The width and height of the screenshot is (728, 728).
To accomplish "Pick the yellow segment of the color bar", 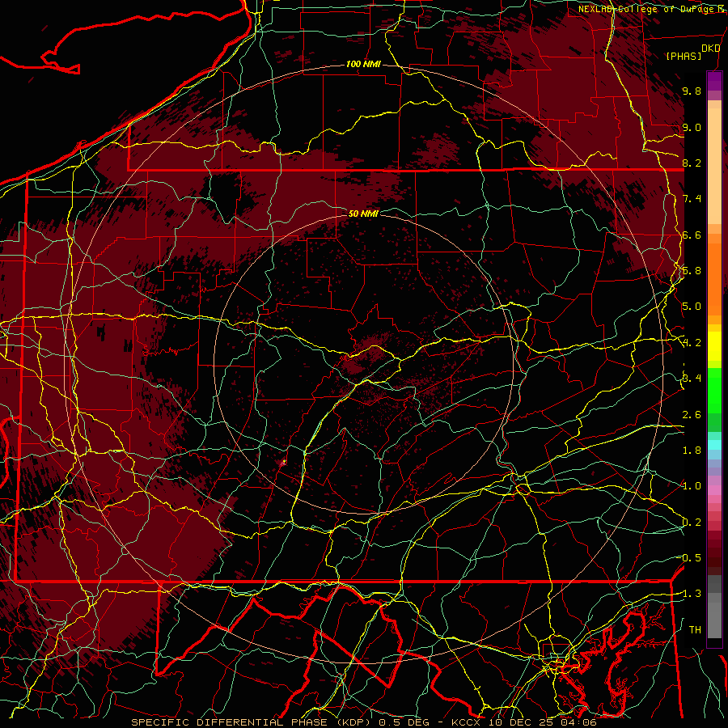I will (x=714, y=346).
